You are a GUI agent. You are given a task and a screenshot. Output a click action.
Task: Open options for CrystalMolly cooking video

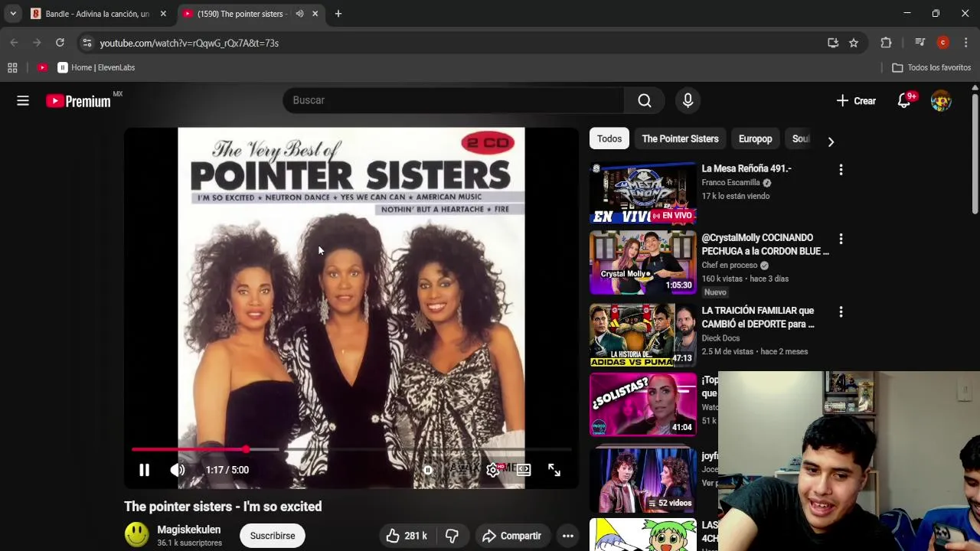point(841,239)
